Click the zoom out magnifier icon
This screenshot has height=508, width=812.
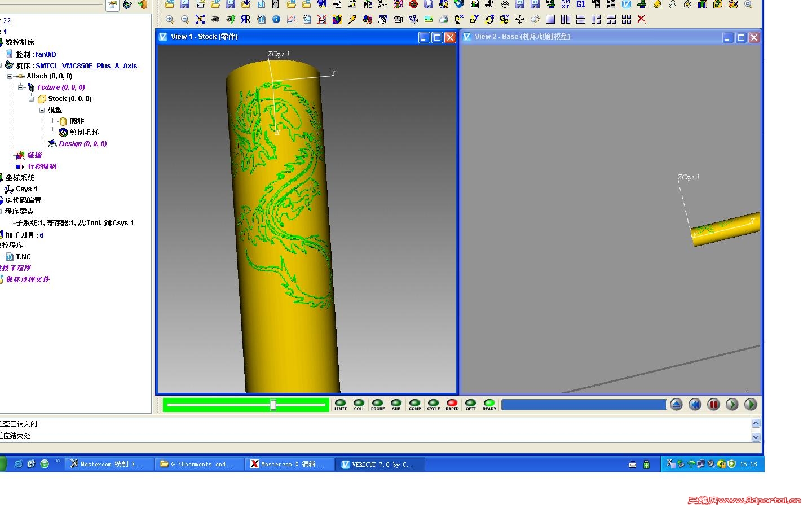(185, 19)
